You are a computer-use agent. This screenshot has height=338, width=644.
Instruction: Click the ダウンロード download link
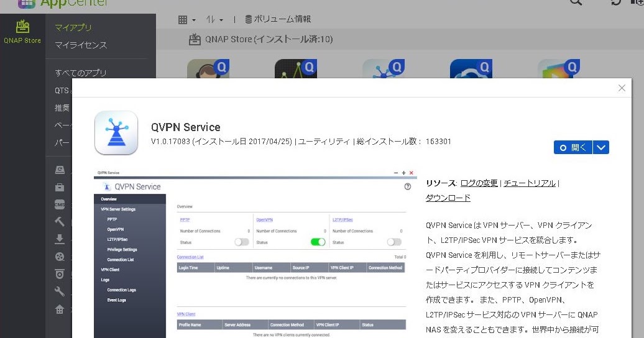448,198
